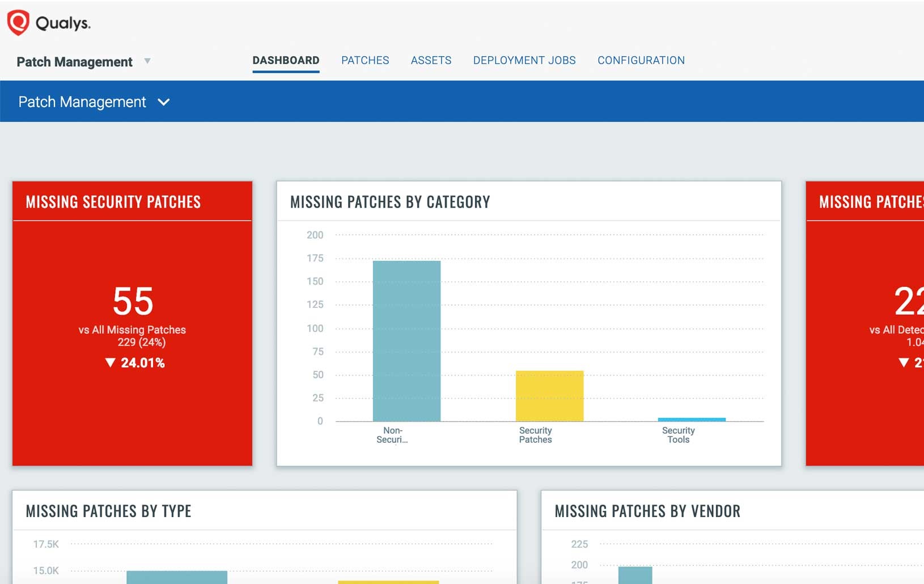Click the 'vs All Missing Patches' label
The image size is (924, 584).
click(x=132, y=329)
